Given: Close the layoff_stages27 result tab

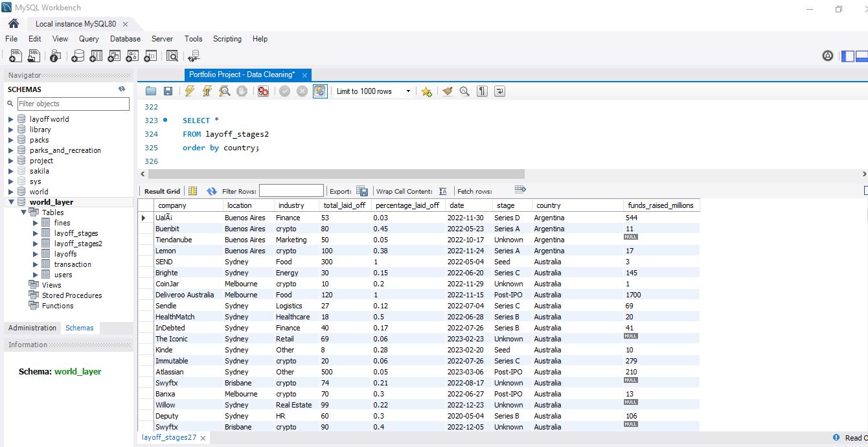Looking at the screenshot, I should (x=203, y=438).
